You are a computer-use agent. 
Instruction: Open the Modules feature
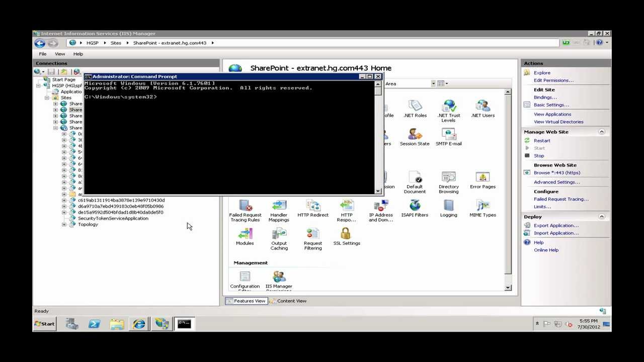245,237
